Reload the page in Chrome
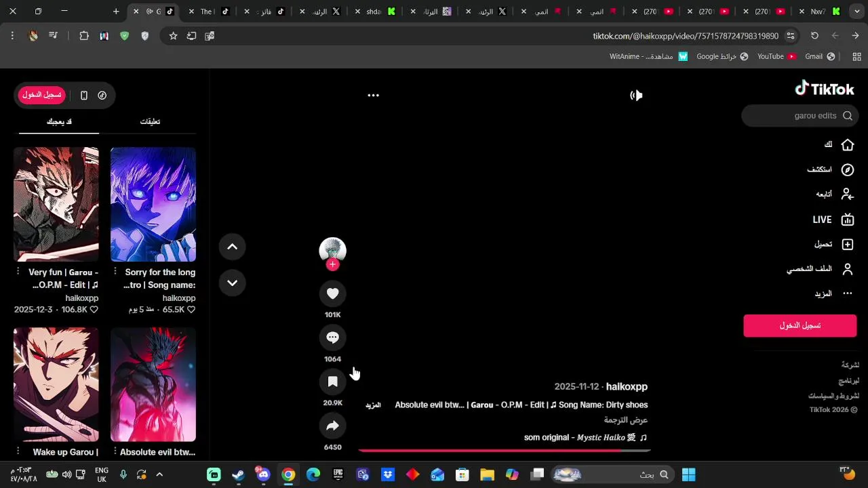This screenshot has height=488, width=868. [x=814, y=36]
